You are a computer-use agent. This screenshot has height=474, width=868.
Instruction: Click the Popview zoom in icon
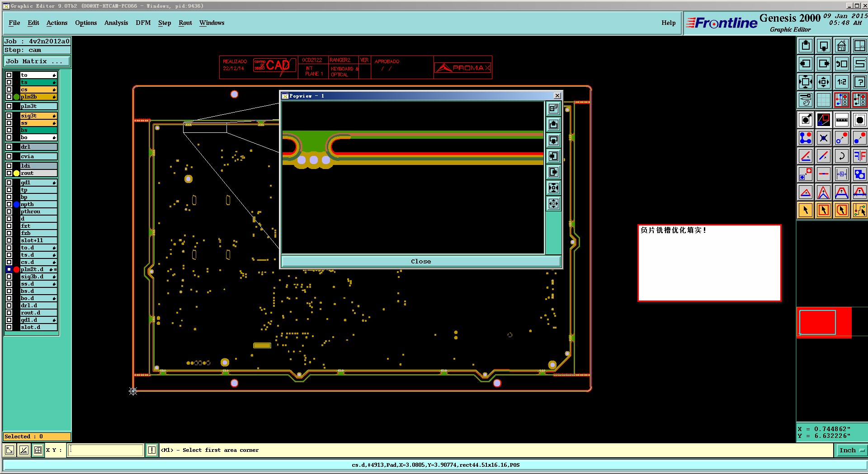click(x=553, y=188)
